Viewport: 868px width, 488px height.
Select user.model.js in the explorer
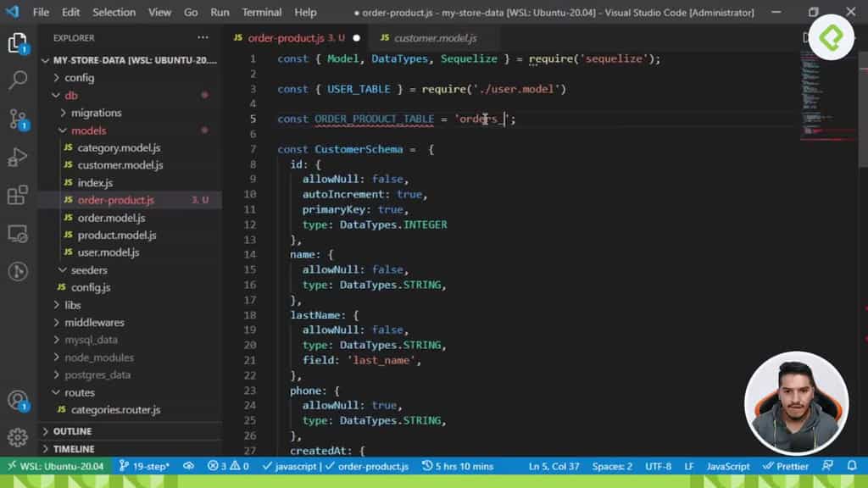point(108,252)
